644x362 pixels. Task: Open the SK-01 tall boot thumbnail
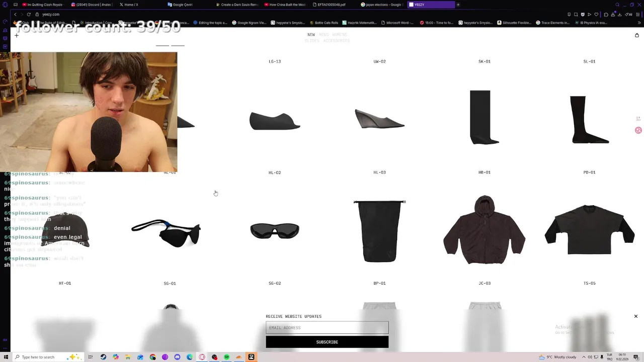[x=484, y=118]
